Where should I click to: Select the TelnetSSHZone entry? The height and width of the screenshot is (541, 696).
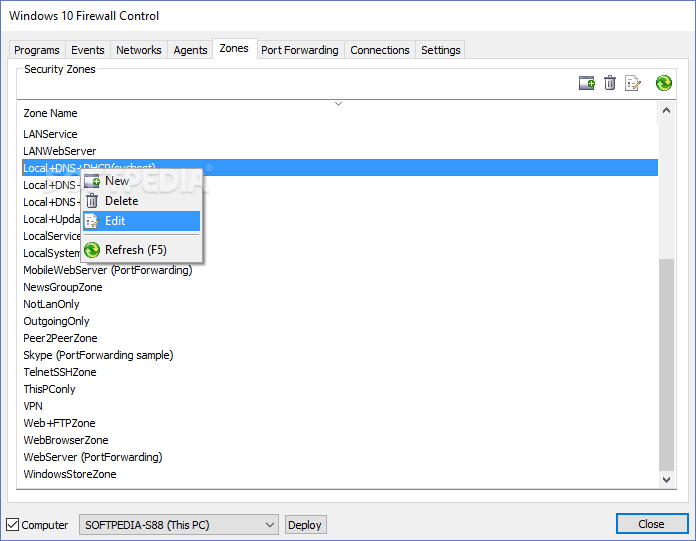click(x=59, y=372)
